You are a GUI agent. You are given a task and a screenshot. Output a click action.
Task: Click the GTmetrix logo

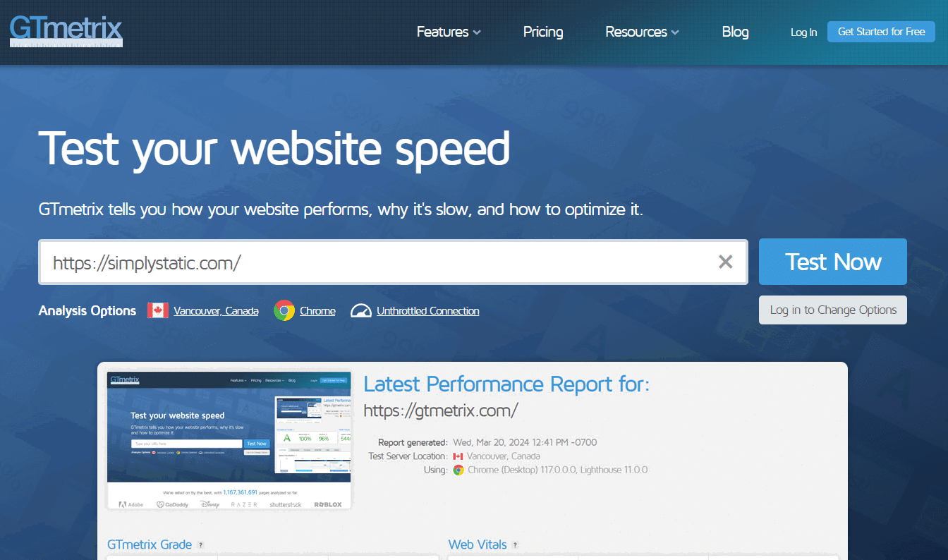tap(66, 31)
